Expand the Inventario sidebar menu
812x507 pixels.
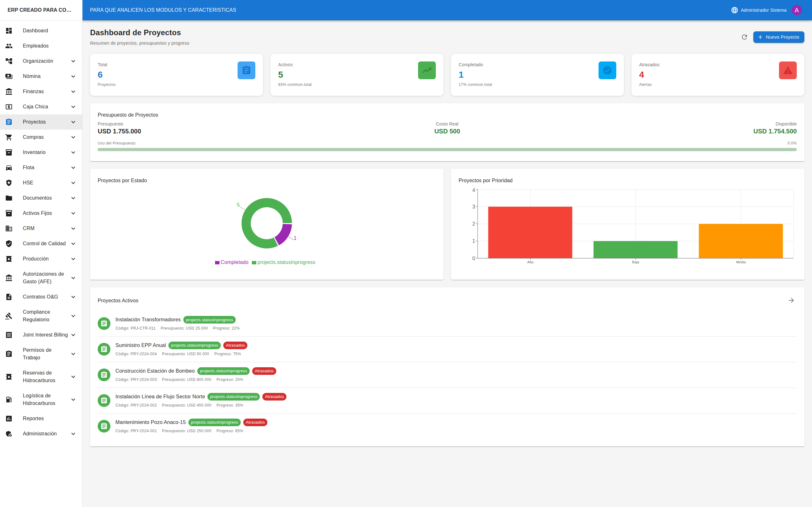click(x=73, y=152)
